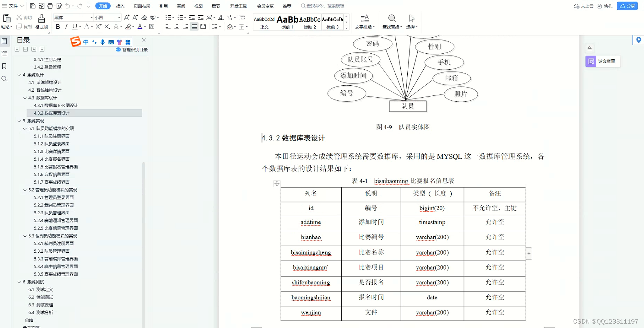Click the Format Painter (格式刷) tool

[41, 22]
